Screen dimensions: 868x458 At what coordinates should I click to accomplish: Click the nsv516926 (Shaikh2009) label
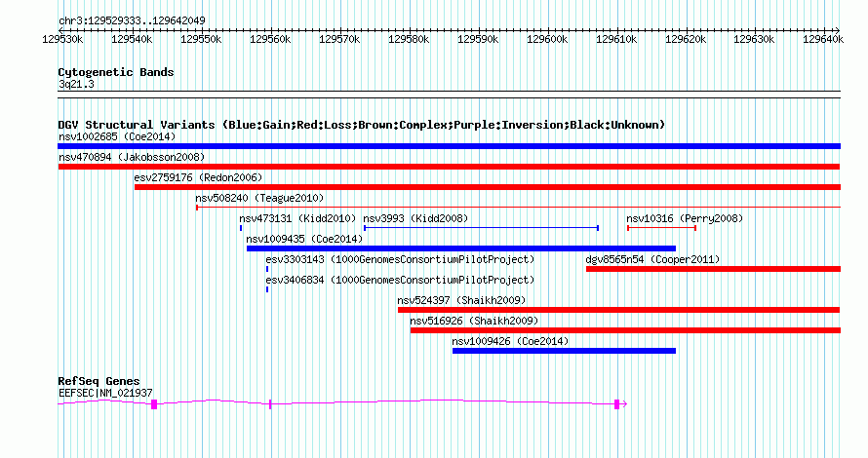tap(474, 321)
